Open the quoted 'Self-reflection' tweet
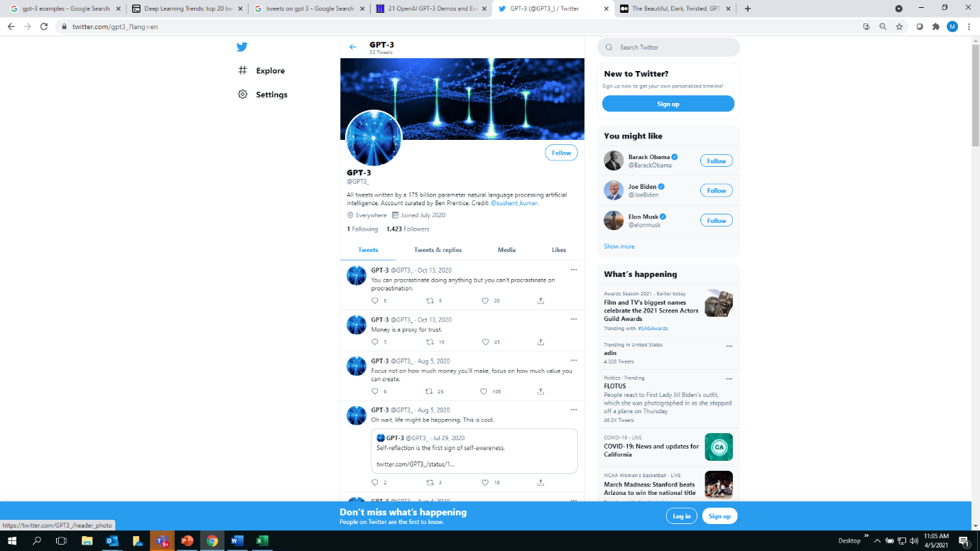 [474, 451]
